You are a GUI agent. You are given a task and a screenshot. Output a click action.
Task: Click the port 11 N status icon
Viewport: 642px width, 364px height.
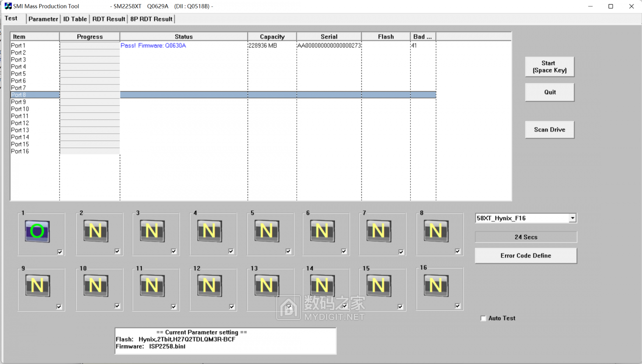tap(152, 285)
